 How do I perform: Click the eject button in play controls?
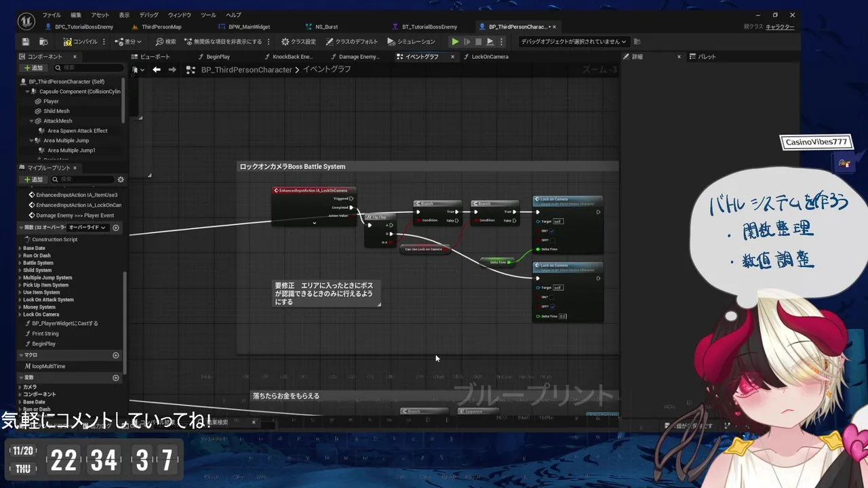point(490,41)
